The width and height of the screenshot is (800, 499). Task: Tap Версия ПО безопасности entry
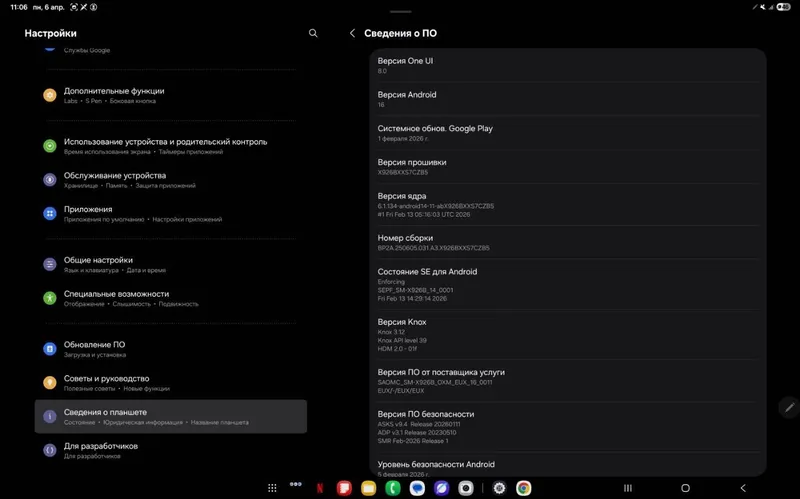coord(568,427)
